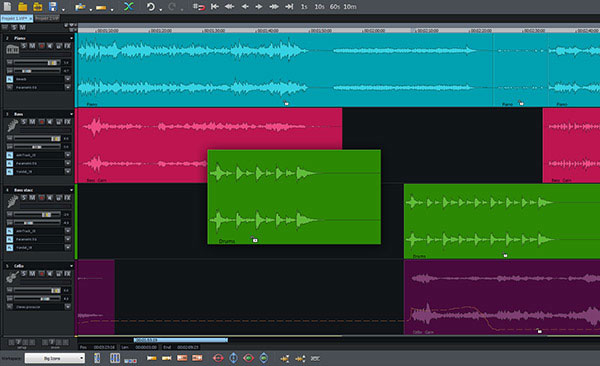Open FX for the Piano track
600x366 pixels.
point(67,46)
